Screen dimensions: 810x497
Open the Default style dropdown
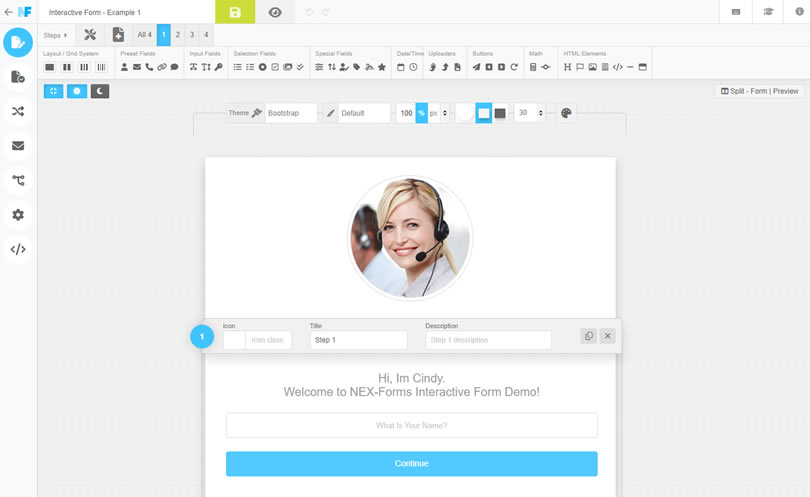[x=364, y=113]
